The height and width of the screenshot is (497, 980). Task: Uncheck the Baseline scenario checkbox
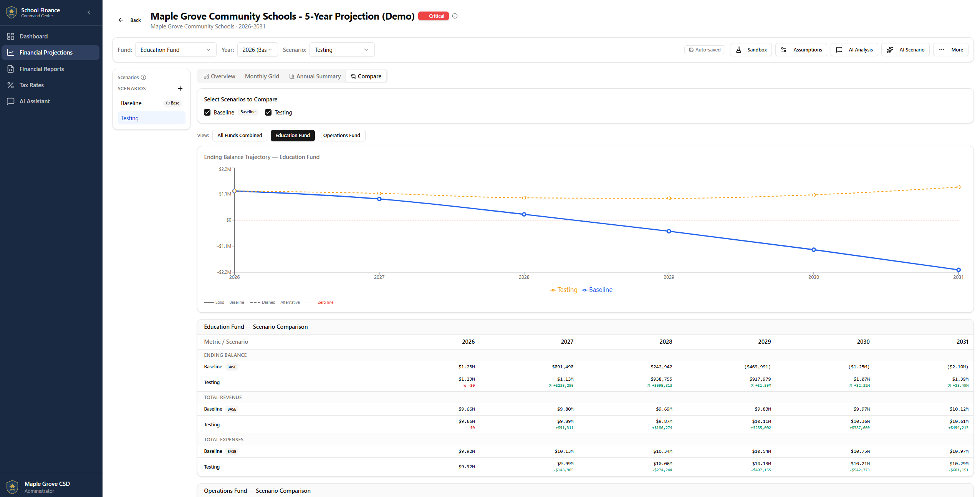click(x=207, y=113)
